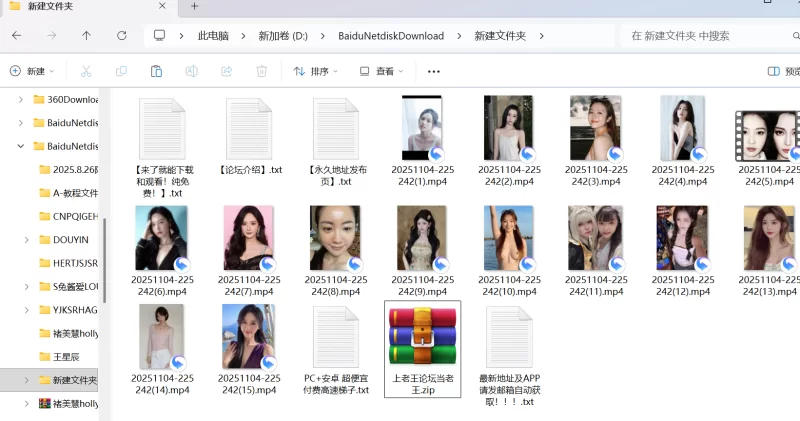The height and width of the screenshot is (421, 800).
Task: Expand the 新建文件夹 tree node arrow
Action: 27,380
